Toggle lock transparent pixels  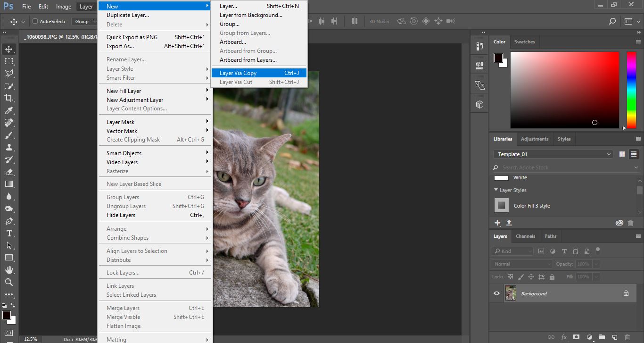(x=510, y=277)
